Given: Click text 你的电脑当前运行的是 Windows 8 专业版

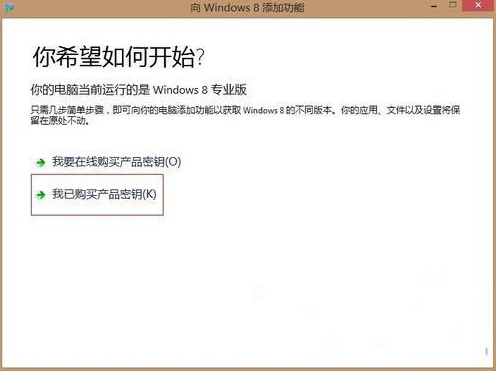Looking at the screenshot, I should (x=139, y=90).
